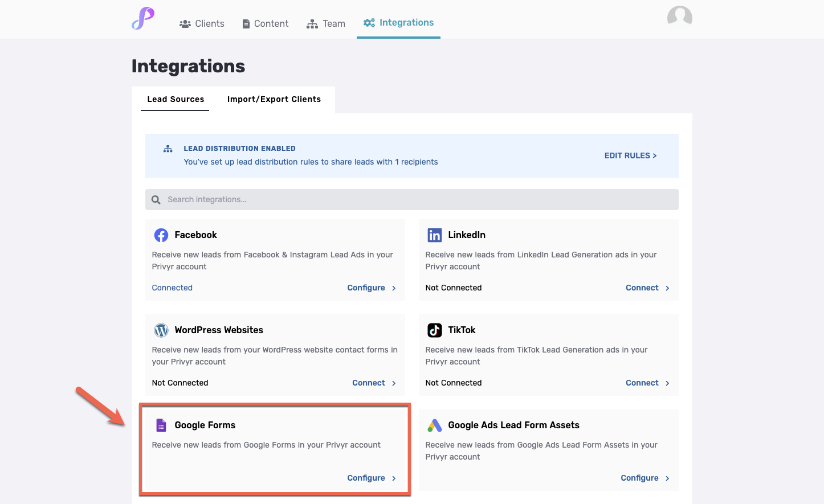Click the LinkedIn integration icon
Viewport: 824px width, 504px height.
(x=434, y=235)
